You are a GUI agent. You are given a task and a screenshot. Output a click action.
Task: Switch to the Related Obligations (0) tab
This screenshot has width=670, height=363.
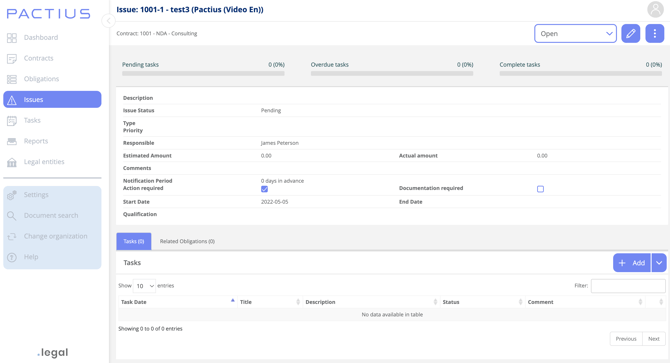click(187, 241)
